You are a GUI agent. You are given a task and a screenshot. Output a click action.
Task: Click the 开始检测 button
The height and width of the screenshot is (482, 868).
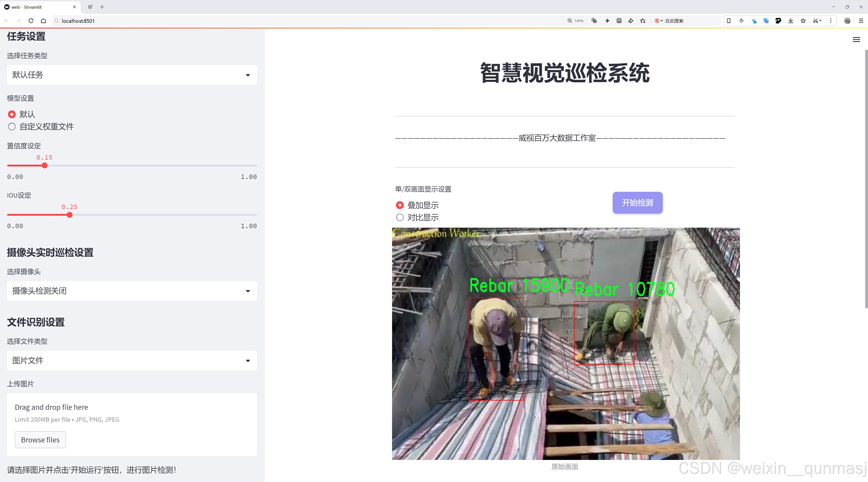(637, 203)
